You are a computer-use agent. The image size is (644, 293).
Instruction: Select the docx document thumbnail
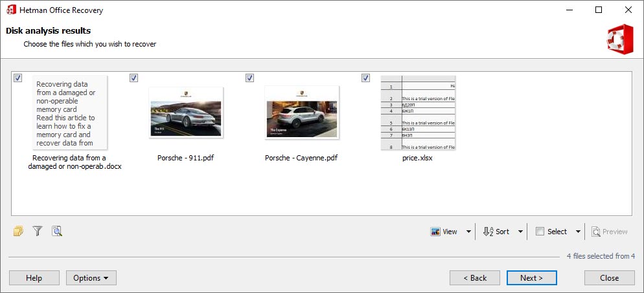click(70, 113)
